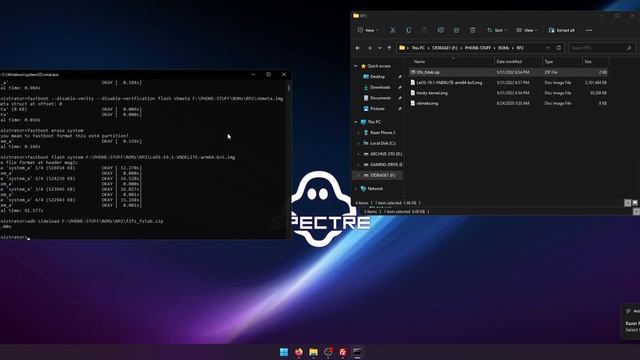Screen dimensions: 640x360
Task: Open the View dropdown in Explorer toolbar
Action: (x=527, y=30)
